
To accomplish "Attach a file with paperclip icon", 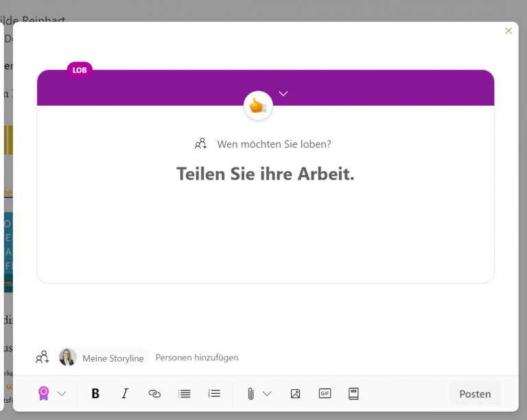I will tap(250, 393).
